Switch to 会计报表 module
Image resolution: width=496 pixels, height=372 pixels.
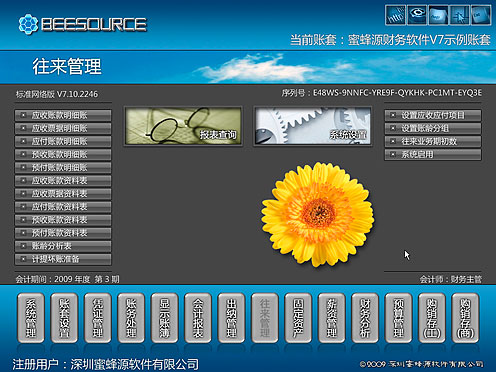tap(198, 318)
